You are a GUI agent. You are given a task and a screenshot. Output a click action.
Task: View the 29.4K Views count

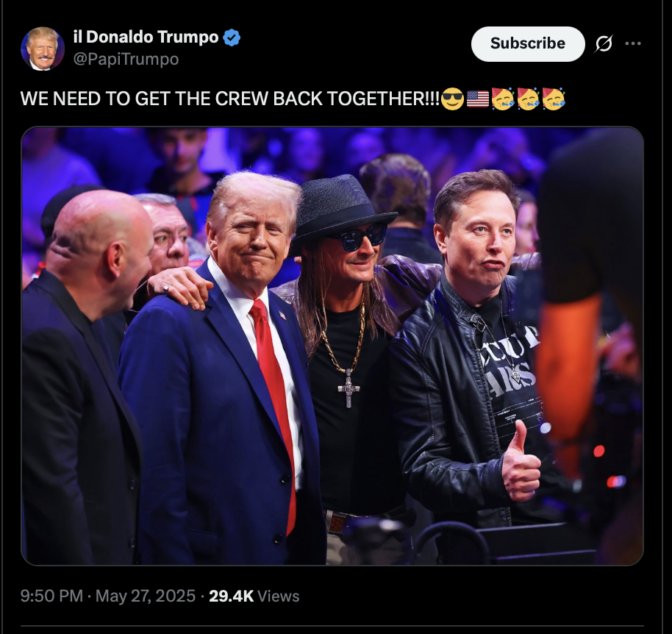[x=254, y=596]
